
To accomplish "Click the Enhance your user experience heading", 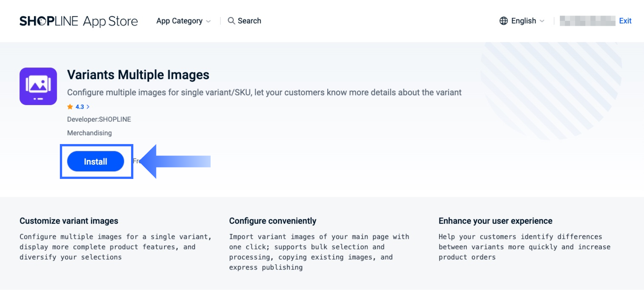I will pyautogui.click(x=495, y=221).
